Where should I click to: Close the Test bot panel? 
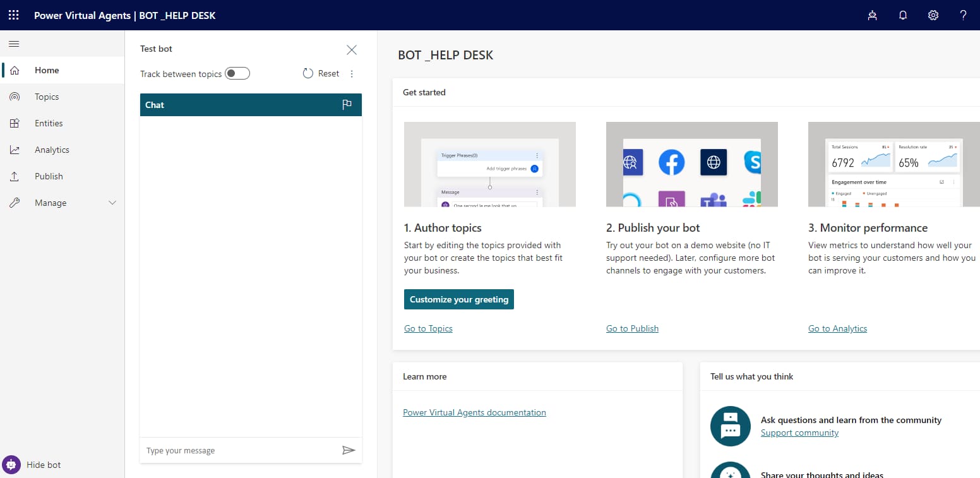click(352, 50)
